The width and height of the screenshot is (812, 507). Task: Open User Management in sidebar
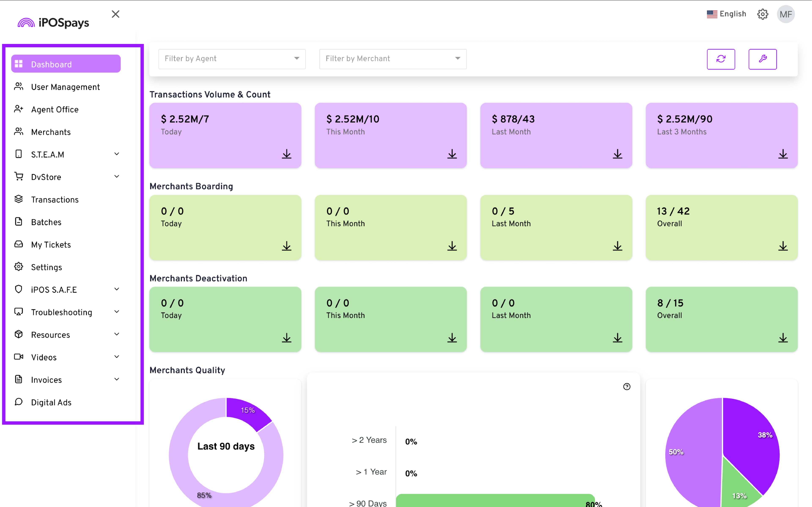(65, 87)
